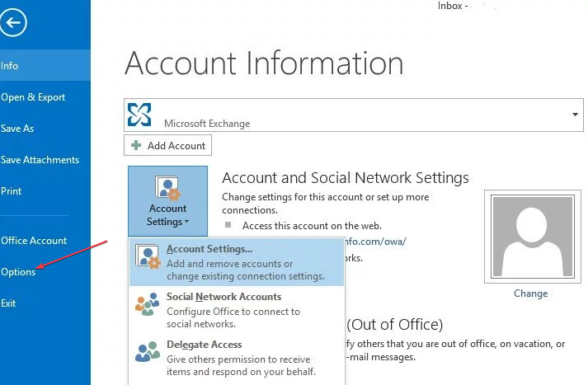Image resolution: width=588 pixels, height=385 pixels.
Task: Click the Account Settings person-gear icon in the dropdown menu
Action: click(x=148, y=256)
